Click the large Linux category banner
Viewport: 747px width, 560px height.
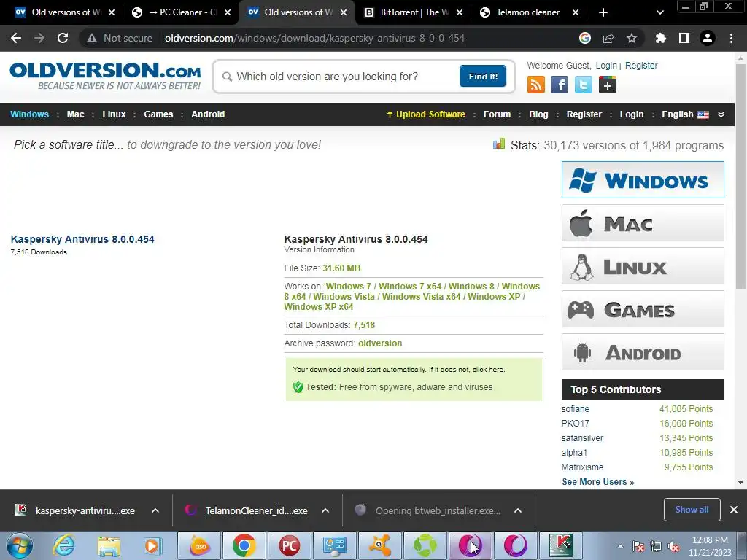643,265
